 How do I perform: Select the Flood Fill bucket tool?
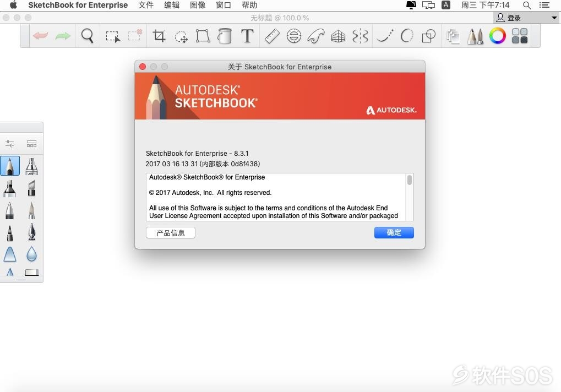tap(225, 36)
